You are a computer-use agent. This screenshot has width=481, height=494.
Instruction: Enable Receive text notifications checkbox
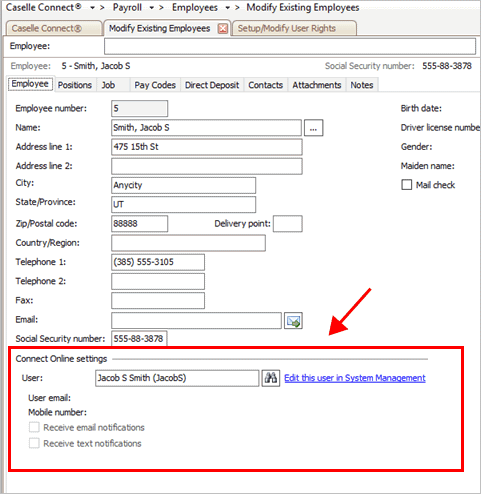click(34, 443)
